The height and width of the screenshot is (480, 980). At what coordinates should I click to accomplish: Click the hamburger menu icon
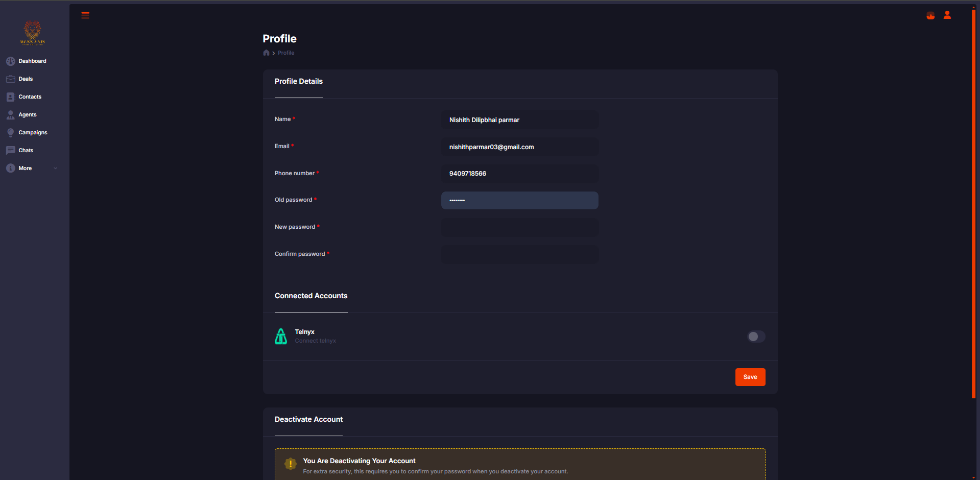(85, 15)
